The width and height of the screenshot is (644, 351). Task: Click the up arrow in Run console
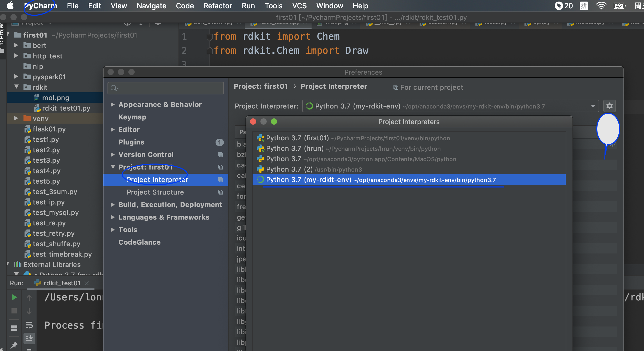tap(29, 298)
